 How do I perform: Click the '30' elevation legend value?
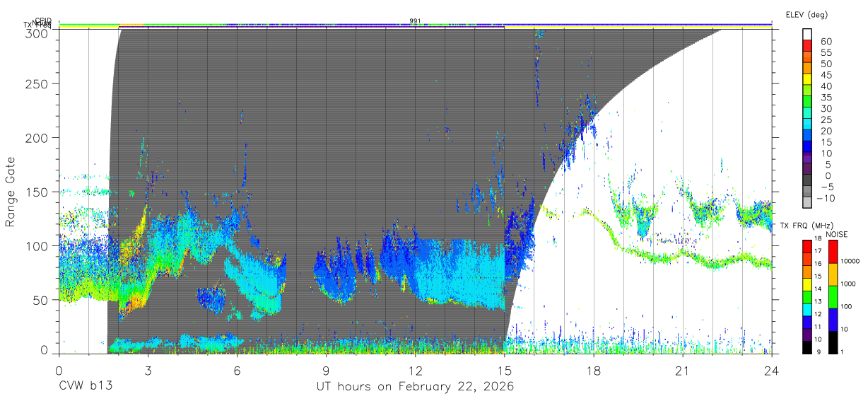(x=825, y=108)
